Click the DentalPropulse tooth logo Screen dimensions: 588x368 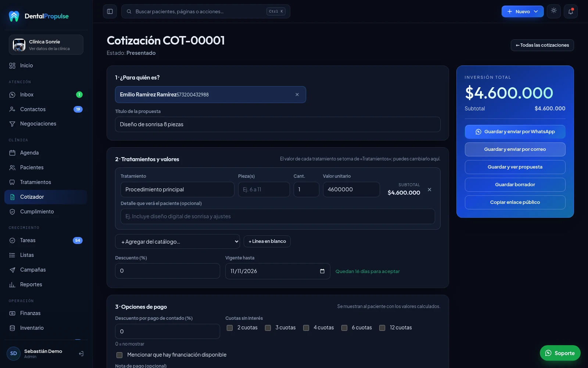14,16
